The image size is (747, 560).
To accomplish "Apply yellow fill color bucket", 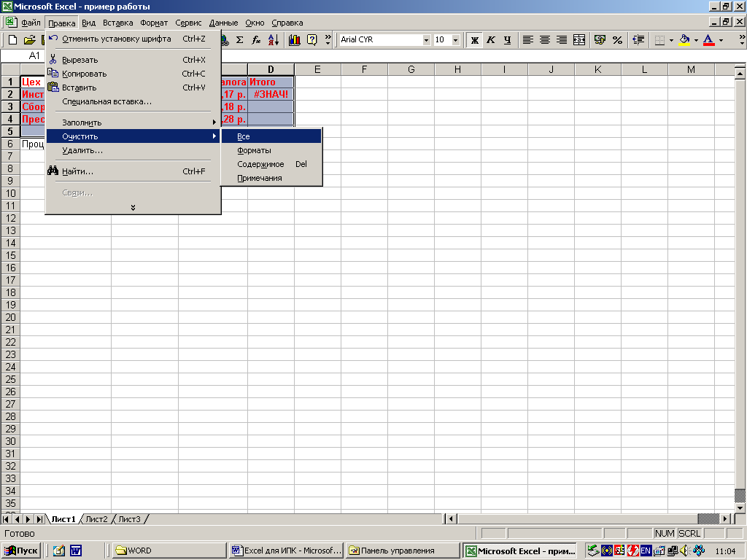I will pos(684,40).
